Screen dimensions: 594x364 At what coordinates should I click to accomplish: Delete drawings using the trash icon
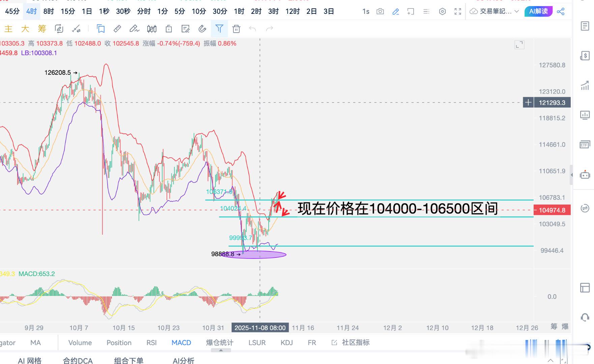(236, 29)
